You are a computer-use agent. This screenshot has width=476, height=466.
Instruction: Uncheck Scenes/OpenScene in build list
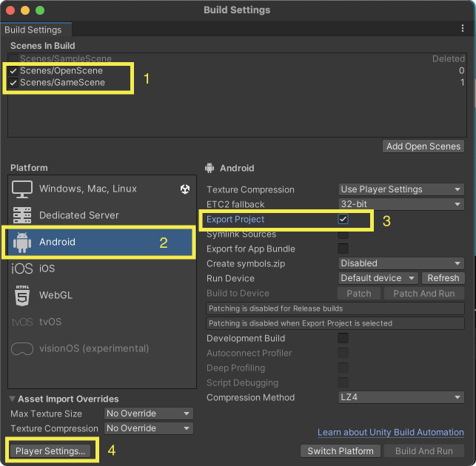tap(13, 71)
